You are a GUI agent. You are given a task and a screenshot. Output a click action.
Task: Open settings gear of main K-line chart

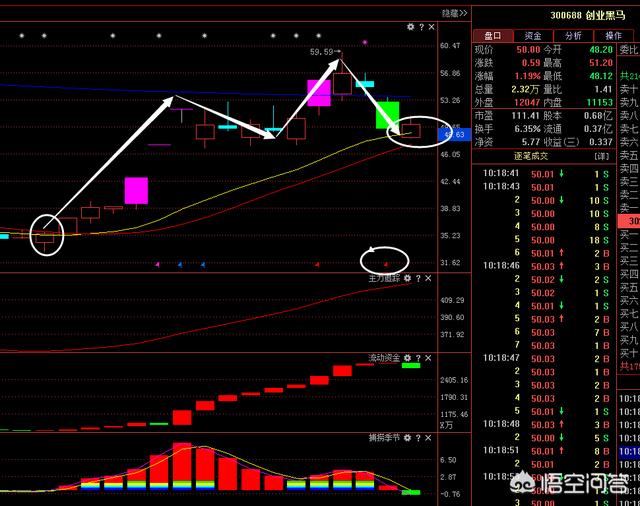(411, 27)
